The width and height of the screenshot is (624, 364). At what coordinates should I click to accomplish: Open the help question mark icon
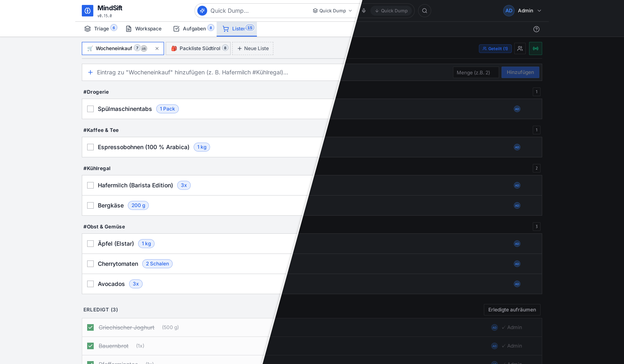(536, 29)
